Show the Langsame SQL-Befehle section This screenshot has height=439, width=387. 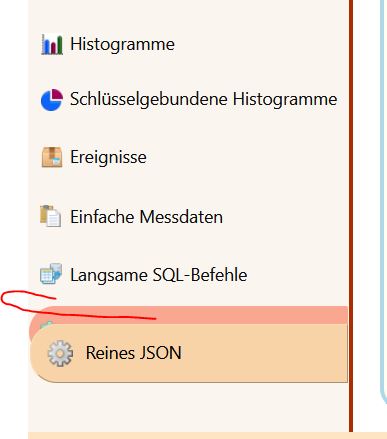coord(159,275)
